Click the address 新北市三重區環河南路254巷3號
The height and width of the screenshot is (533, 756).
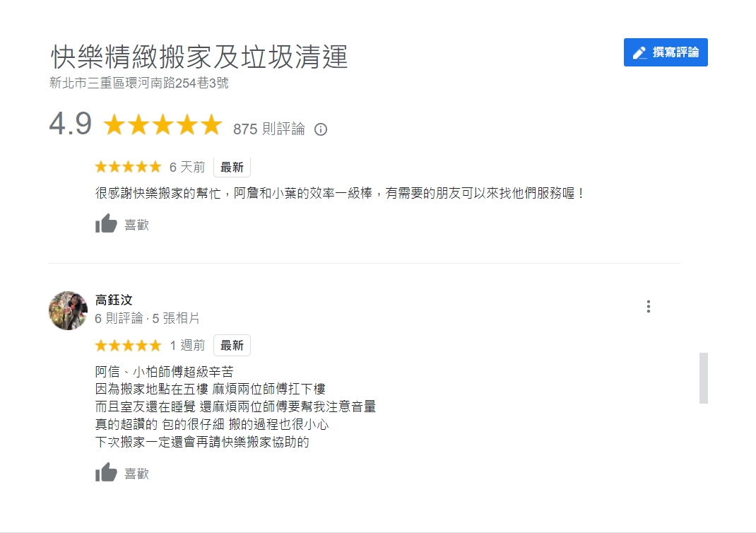[139, 83]
